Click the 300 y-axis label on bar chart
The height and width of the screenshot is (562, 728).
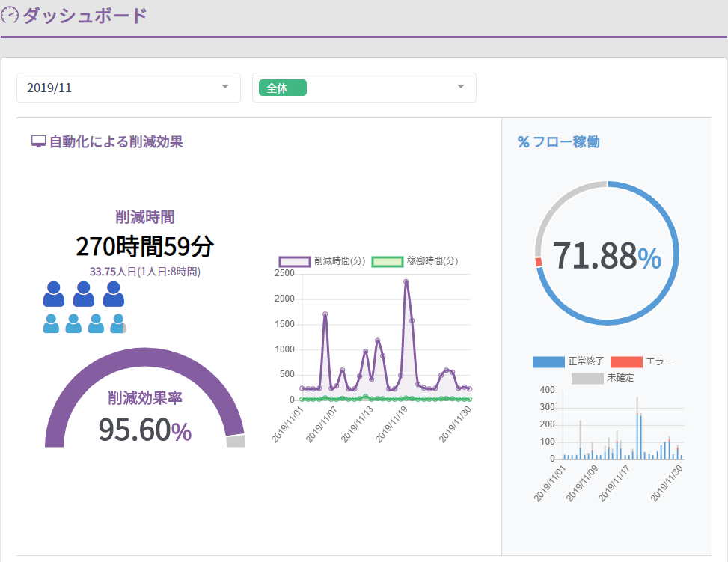click(548, 407)
